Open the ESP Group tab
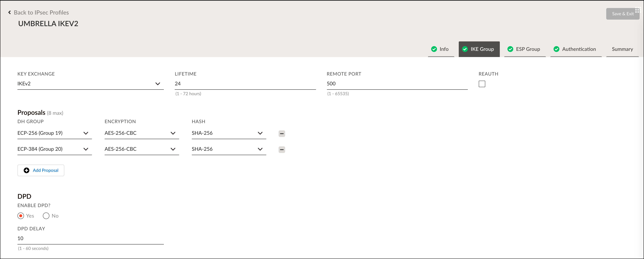 (x=525, y=49)
